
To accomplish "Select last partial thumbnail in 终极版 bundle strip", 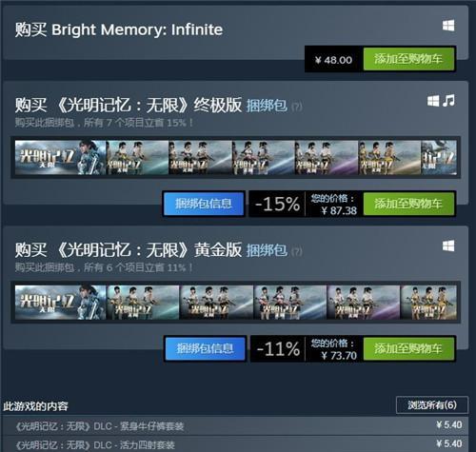I will 439,158.
